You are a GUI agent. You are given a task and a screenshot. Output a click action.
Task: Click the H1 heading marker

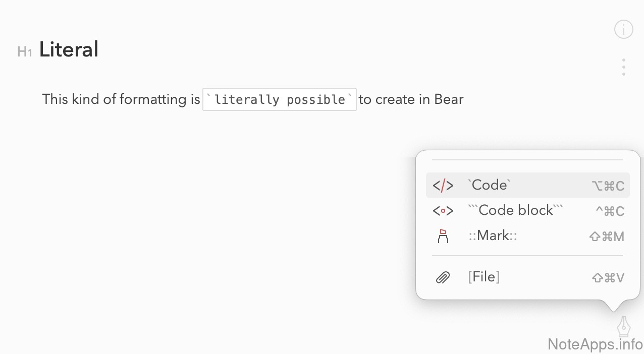pyautogui.click(x=25, y=51)
